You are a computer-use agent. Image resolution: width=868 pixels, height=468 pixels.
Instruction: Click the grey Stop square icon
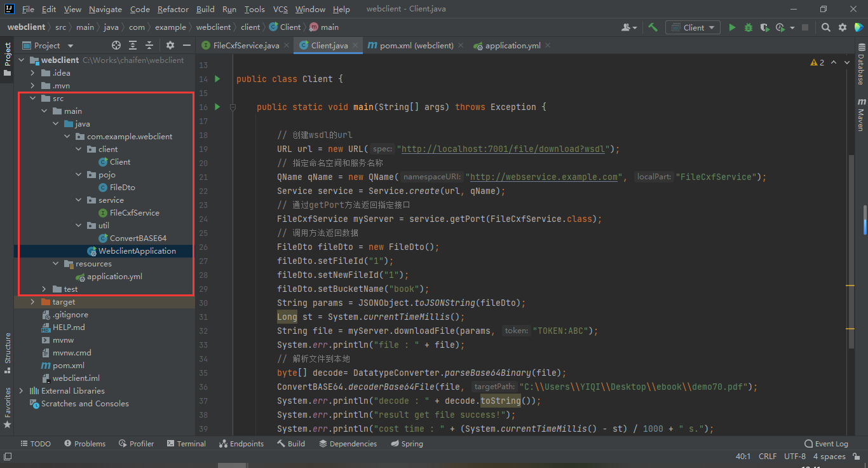click(x=805, y=27)
